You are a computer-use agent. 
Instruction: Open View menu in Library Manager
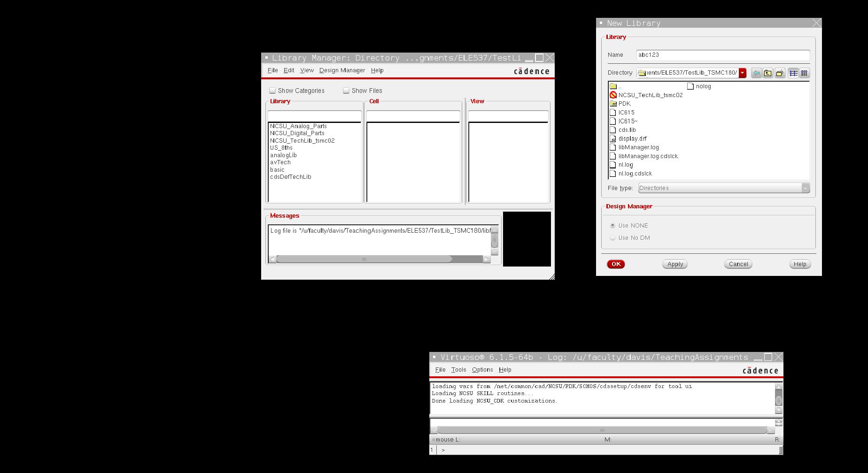pos(307,70)
